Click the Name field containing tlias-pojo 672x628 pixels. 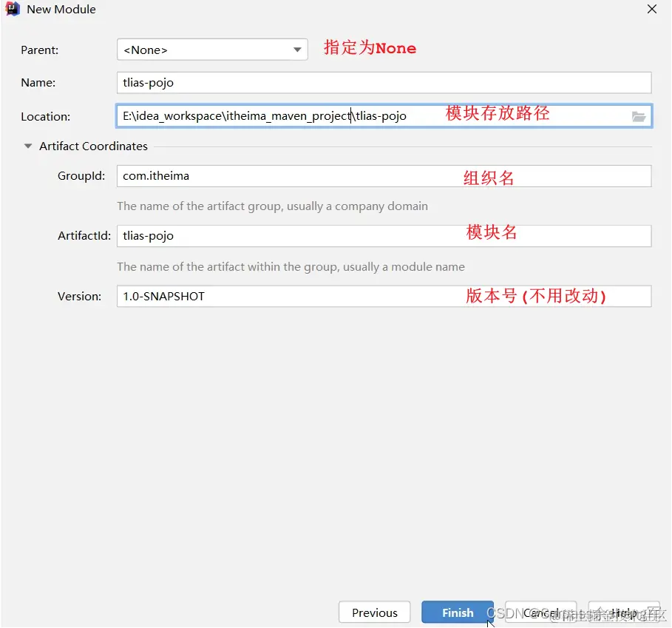pos(384,83)
